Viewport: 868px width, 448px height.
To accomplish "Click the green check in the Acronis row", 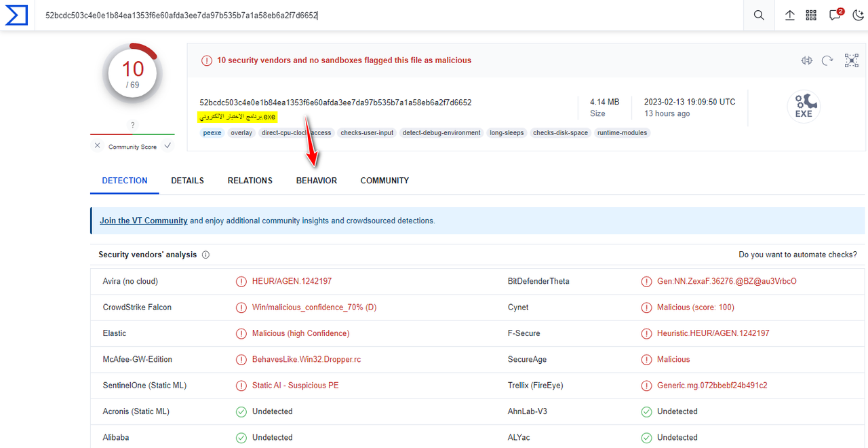I will tap(241, 411).
